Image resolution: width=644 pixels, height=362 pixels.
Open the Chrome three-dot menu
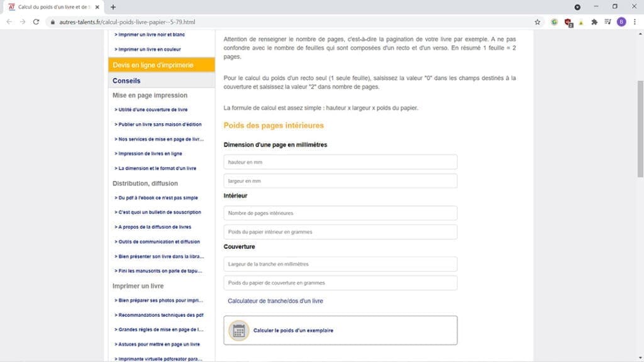pos(635,22)
